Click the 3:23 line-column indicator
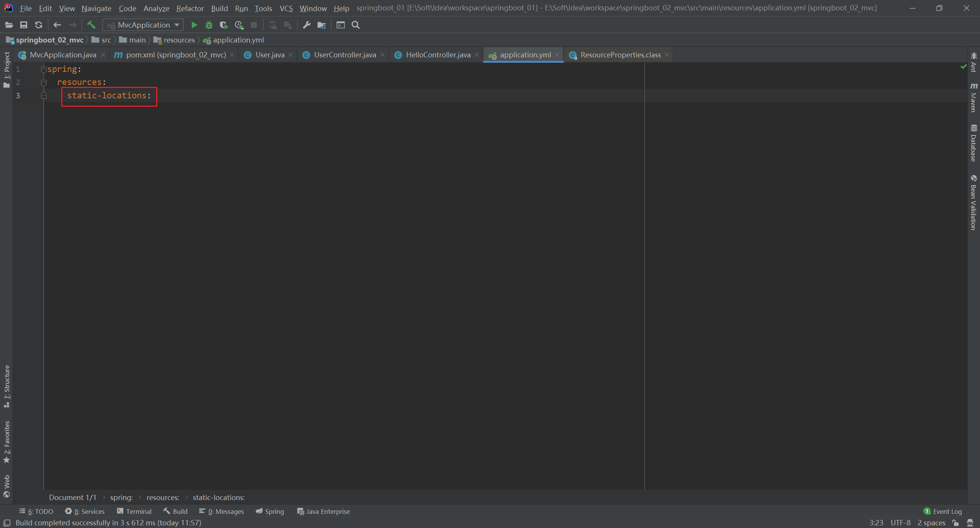Image resolution: width=980 pixels, height=528 pixels. point(876,523)
